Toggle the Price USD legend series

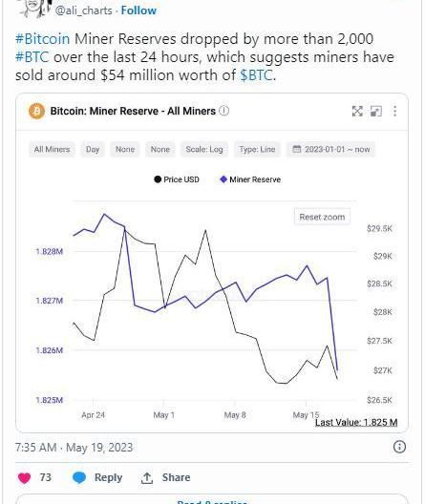point(177,179)
